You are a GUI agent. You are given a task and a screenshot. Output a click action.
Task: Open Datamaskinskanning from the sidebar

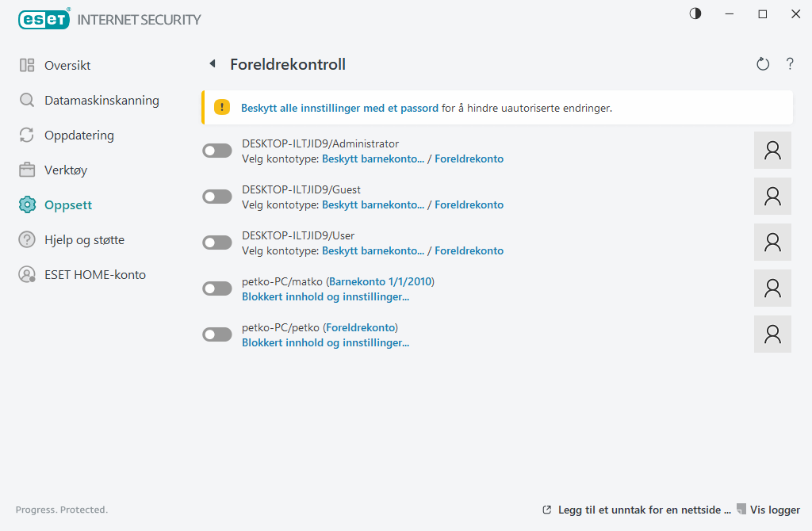point(101,100)
